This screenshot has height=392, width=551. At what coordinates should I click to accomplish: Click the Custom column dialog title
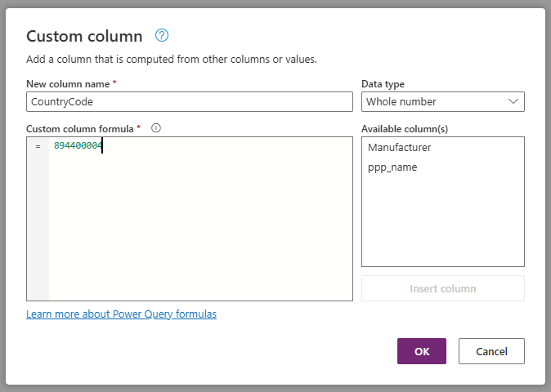point(84,36)
